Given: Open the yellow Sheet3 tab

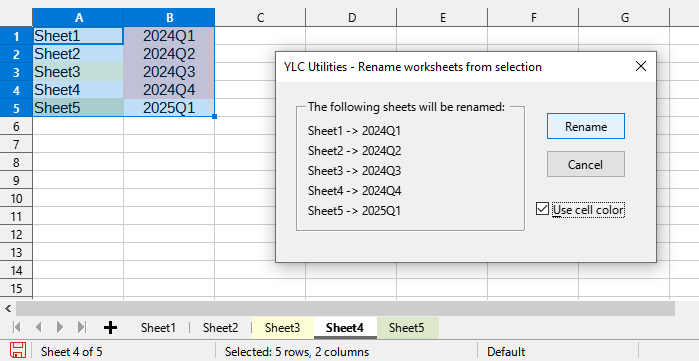Looking at the screenshot, I should click(x=283, y=328).
